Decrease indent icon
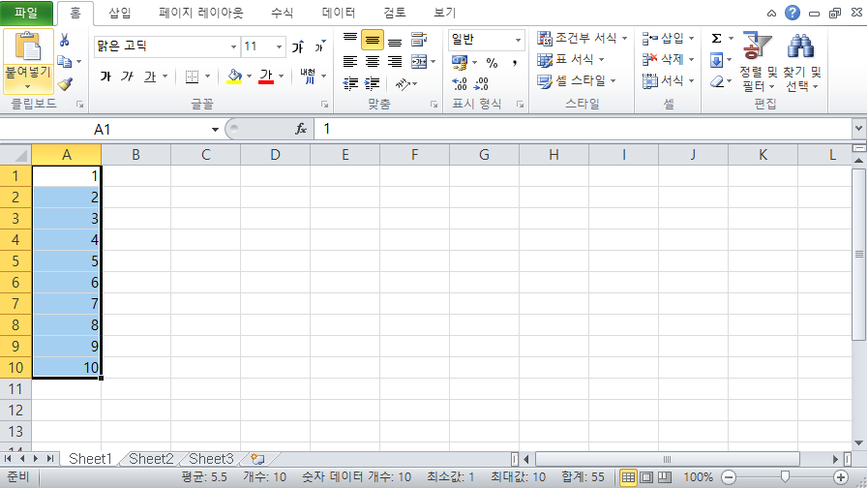The image size is (868, 488). point(350,83)
